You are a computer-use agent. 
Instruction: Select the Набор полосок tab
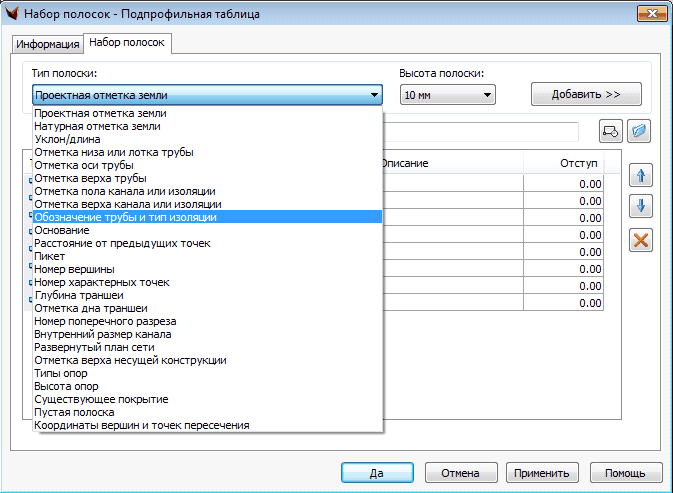point(127,43)
